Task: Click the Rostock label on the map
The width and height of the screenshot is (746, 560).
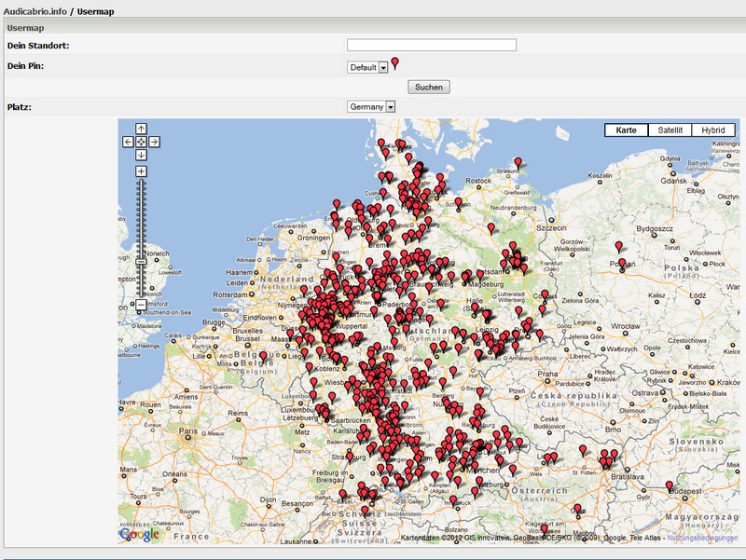Action: click(x=478, y=181)
